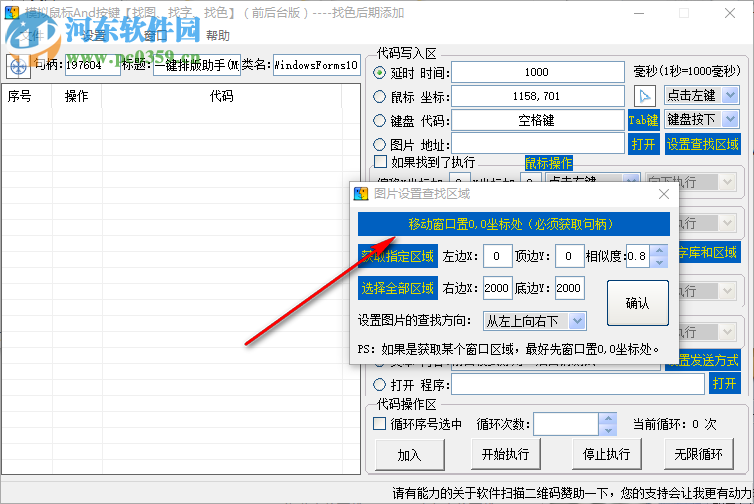This screenshot has width=754, height=504.
Task: Decrease 相似度 value with down arrow
Action: tap(659, 262)
